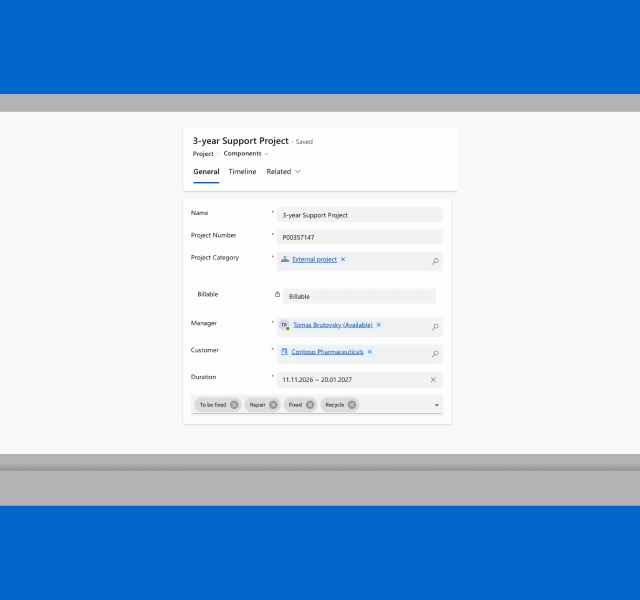Remove External project from Project Category
Image resolution: width=640 pixels, height=600 pixels.
[x=343, y=259]
